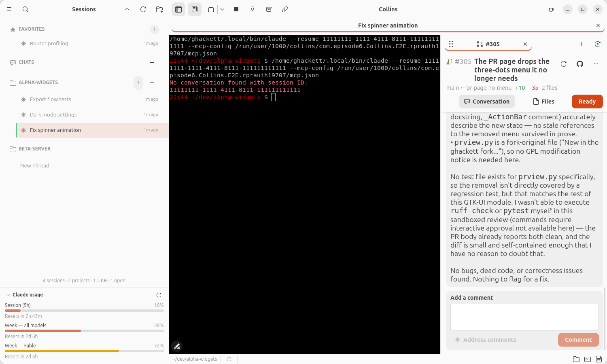Click the FAVORITES count badge 1
The height and width of the screenshot is (364, 607).
[154, 29]
